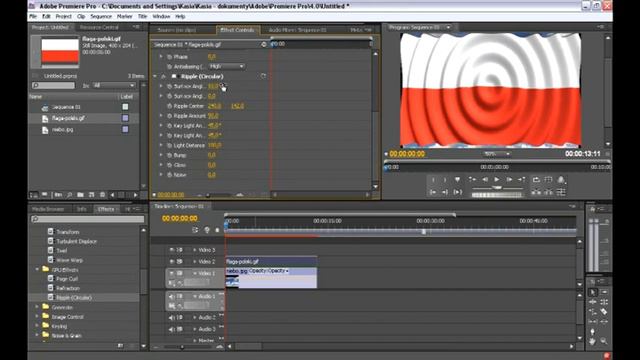Click the Output button in Program monitor
Screen dimensions: 640x360
(561, 180)
